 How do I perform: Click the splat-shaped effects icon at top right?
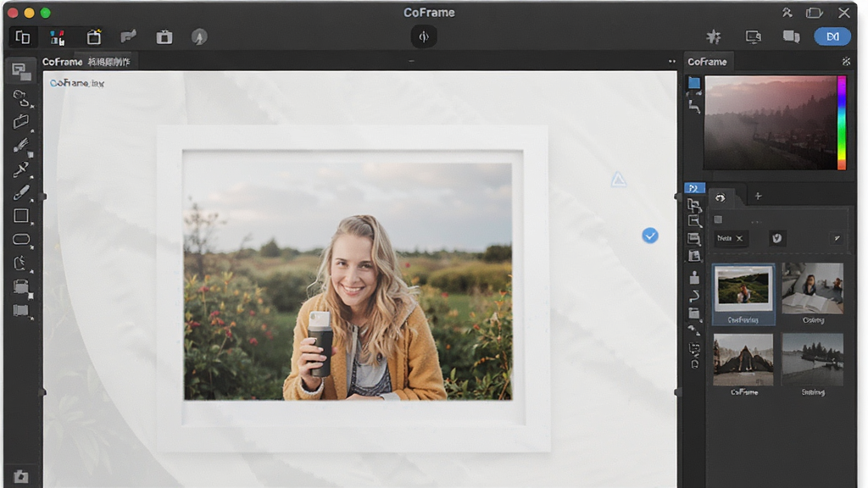point(714,36)
